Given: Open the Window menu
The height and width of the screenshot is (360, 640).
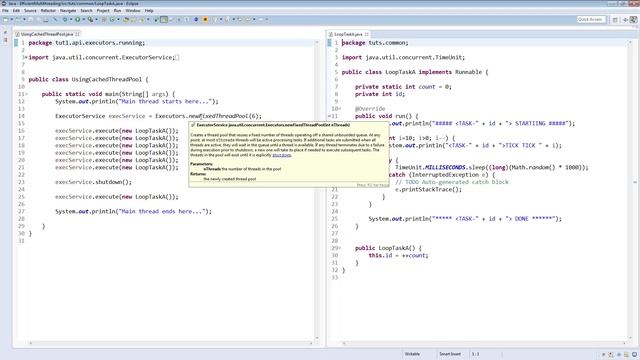Looking at the screenshot, I should click(x=133, y=11).
